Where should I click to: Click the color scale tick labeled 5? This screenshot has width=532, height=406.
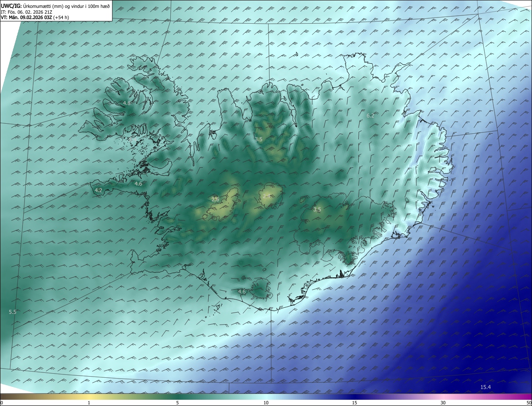[x=177, y=403]
